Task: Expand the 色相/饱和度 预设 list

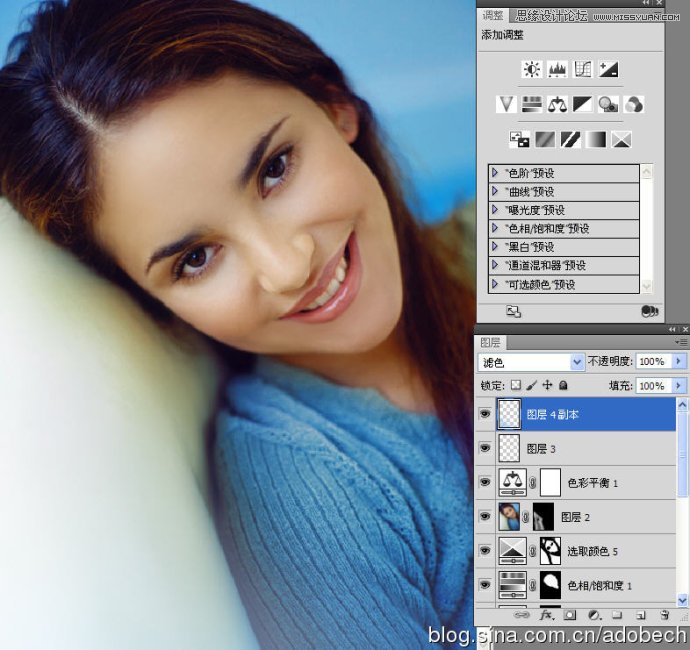Action: coord(495,228)
